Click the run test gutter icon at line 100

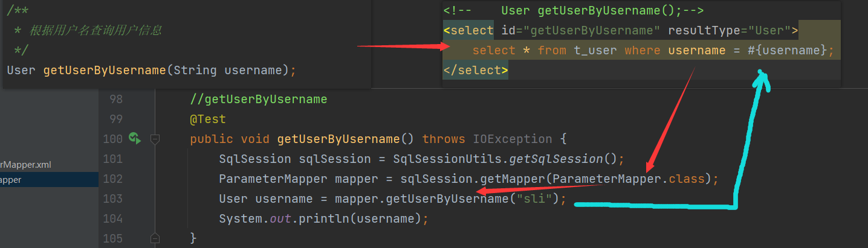point(134,139)
